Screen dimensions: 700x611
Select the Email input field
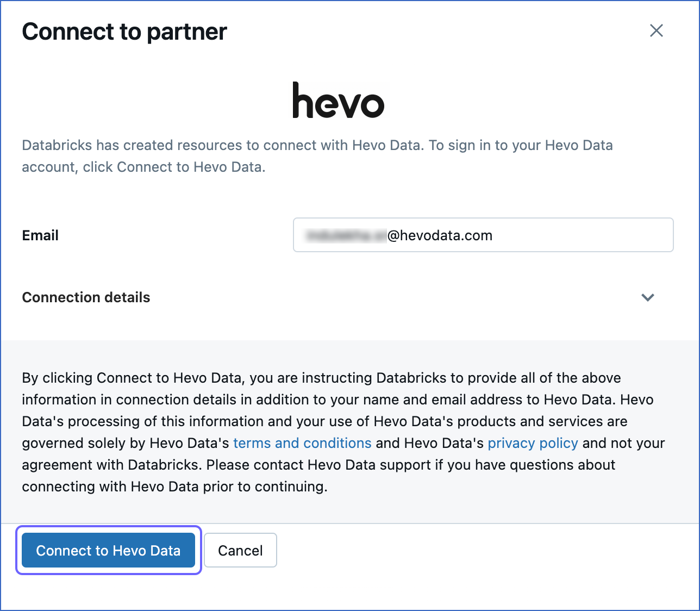coord(483,235)
